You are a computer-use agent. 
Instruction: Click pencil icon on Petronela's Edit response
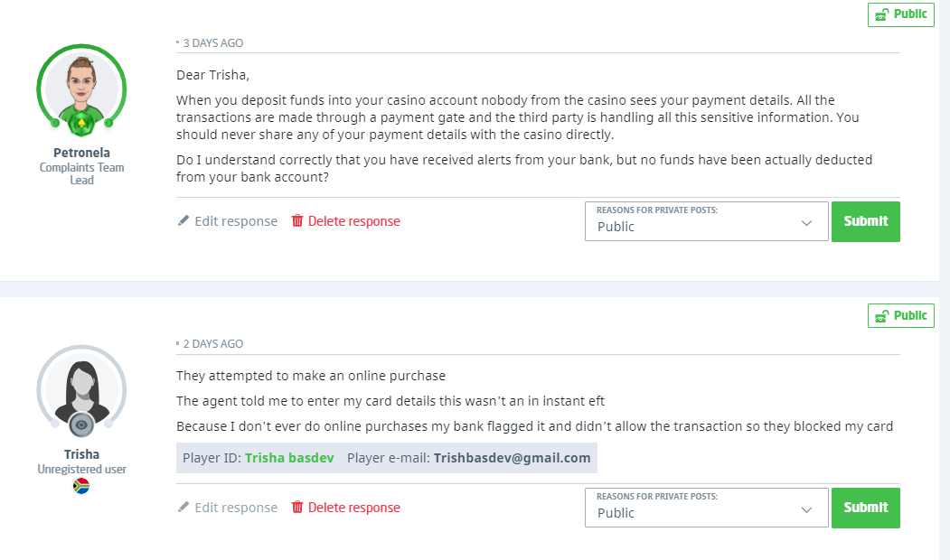(183, 221)
